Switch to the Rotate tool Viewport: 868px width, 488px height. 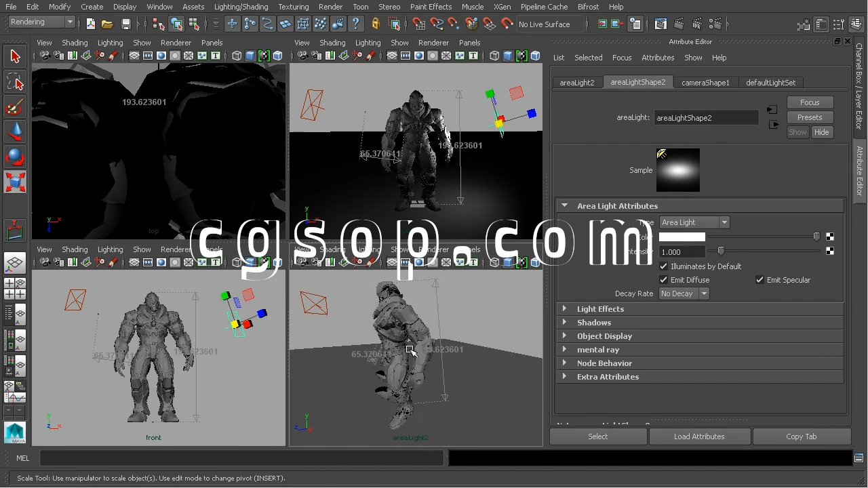(x=15, y=158)
